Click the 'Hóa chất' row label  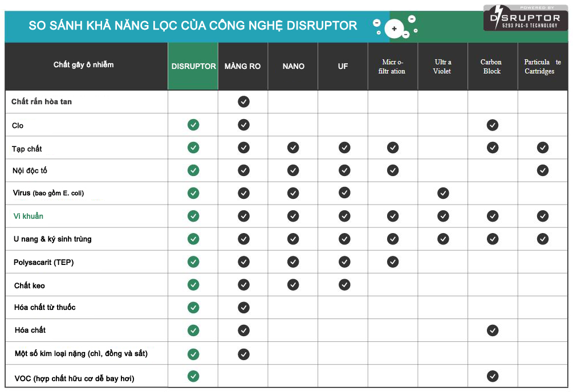30,330
